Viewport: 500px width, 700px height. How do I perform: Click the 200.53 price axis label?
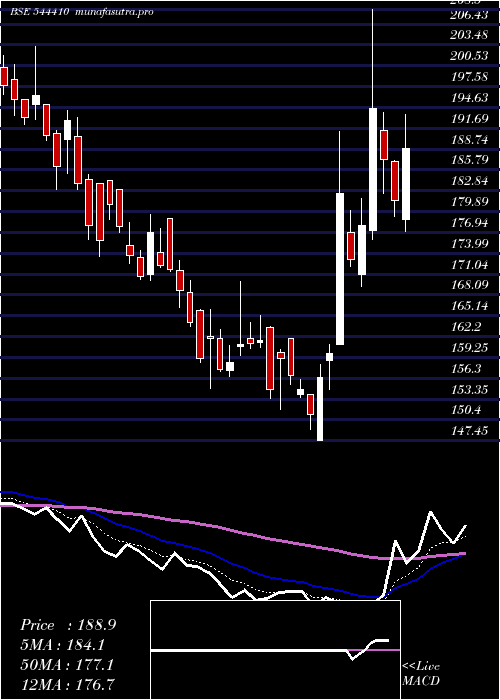pos(469,56)
